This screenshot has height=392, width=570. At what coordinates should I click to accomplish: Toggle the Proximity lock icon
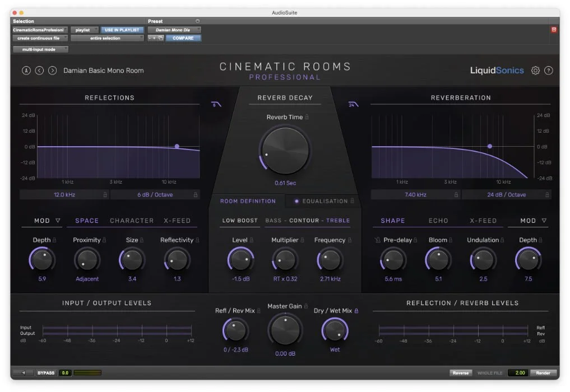104,240
